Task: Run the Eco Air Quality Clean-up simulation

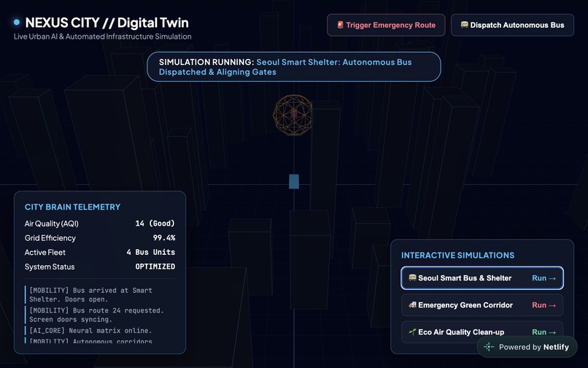Action: point(482,332)
